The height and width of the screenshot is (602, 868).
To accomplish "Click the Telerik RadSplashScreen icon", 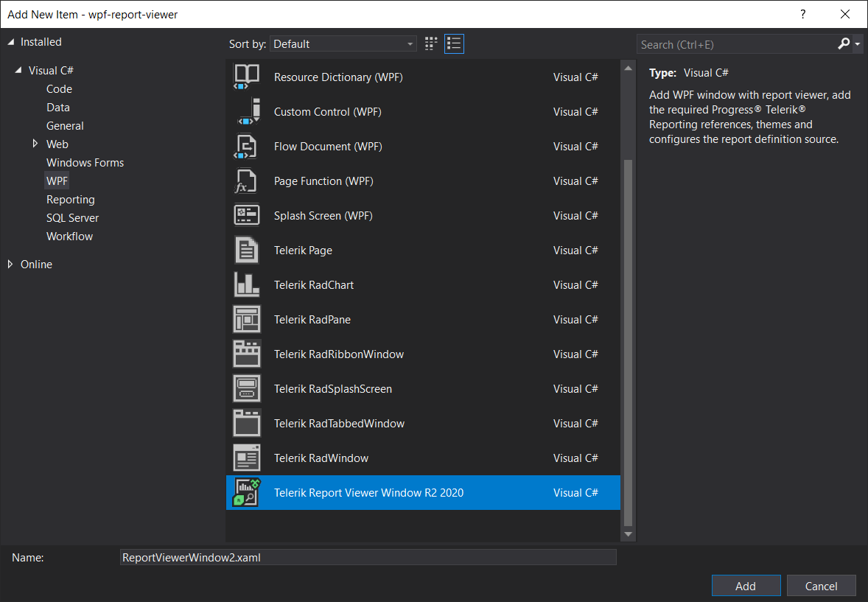I will (x=247, y=389).
